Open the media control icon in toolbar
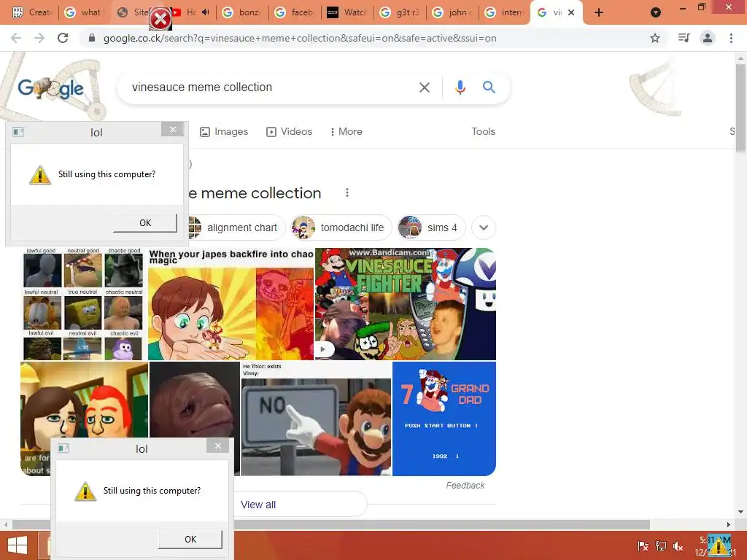747x560 pixels. pos(684,38)
